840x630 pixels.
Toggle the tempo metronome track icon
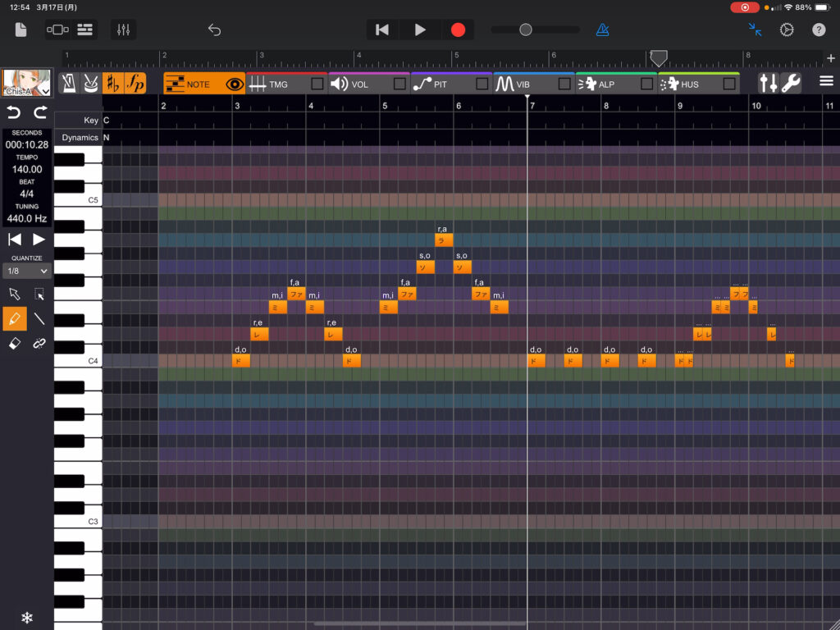pyautogui.click(x=71, y=83)
